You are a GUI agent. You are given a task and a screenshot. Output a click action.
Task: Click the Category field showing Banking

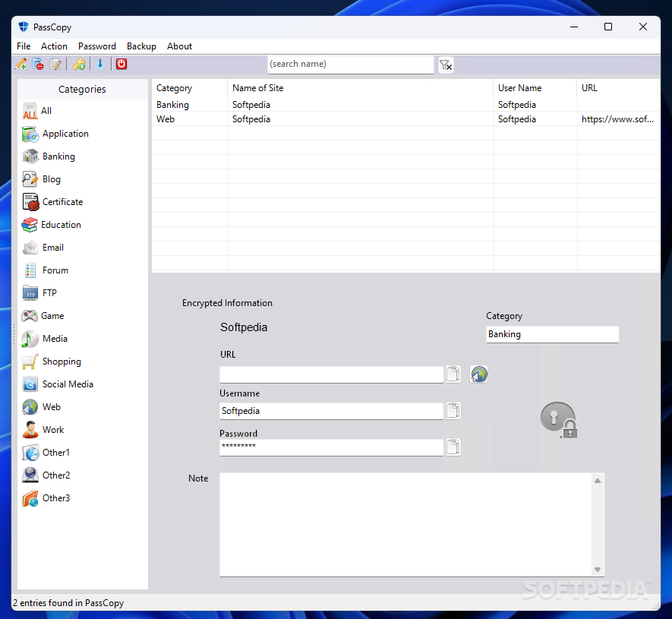tap(553, 334)
